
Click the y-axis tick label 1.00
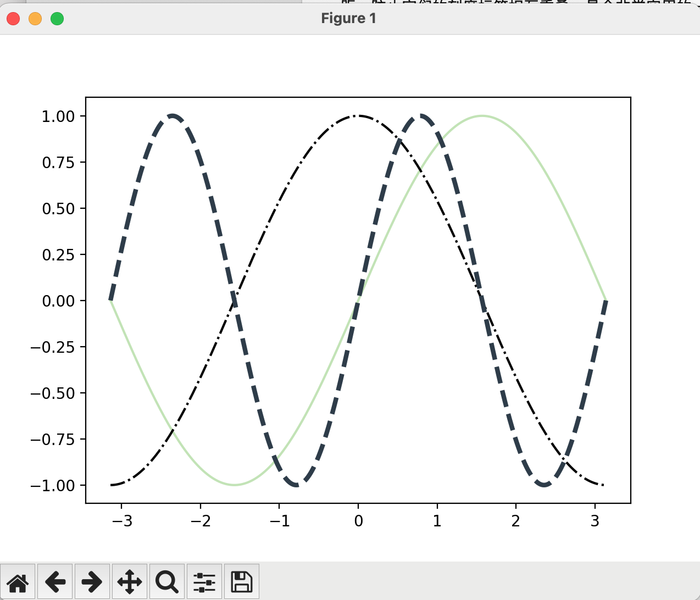pyautogui.click(x=58, y=116)
